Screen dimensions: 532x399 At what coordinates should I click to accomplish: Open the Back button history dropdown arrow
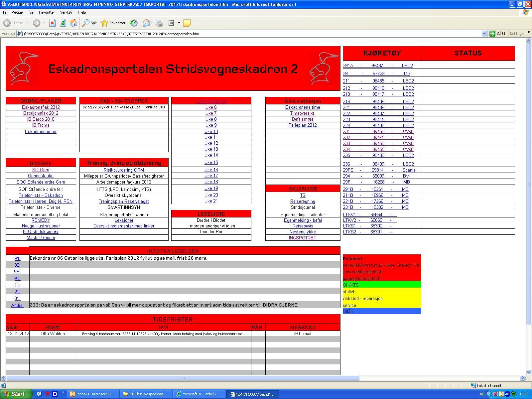27,23
